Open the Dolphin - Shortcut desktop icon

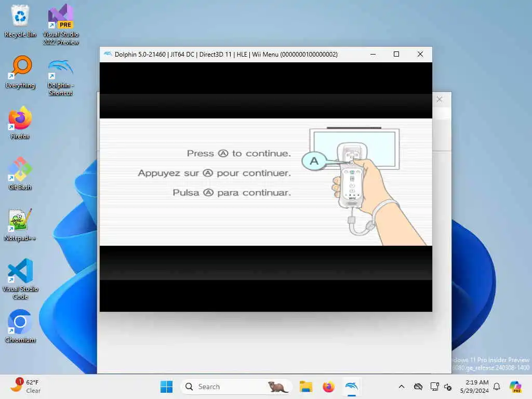61,78
